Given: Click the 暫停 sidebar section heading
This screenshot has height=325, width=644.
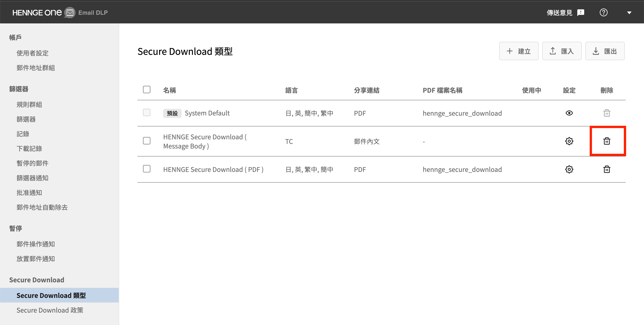Looking at the screenshot, I should point(16,228).
